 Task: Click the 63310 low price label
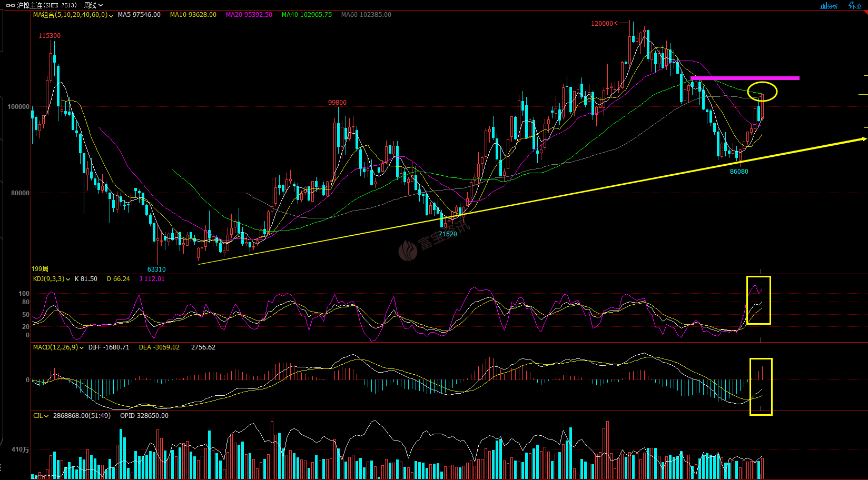click(x=156, y=269)
